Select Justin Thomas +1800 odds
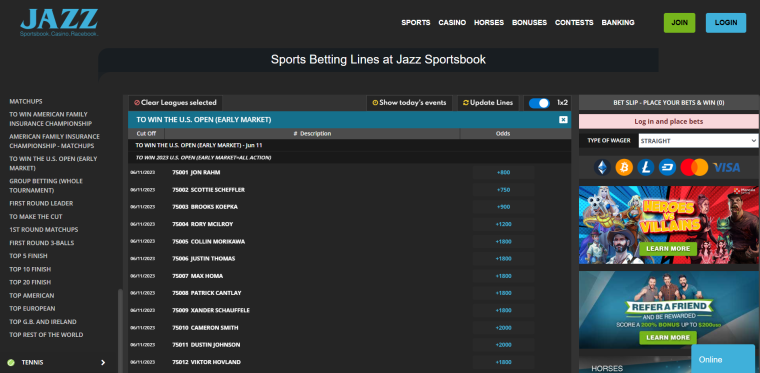 coord(503,259)
